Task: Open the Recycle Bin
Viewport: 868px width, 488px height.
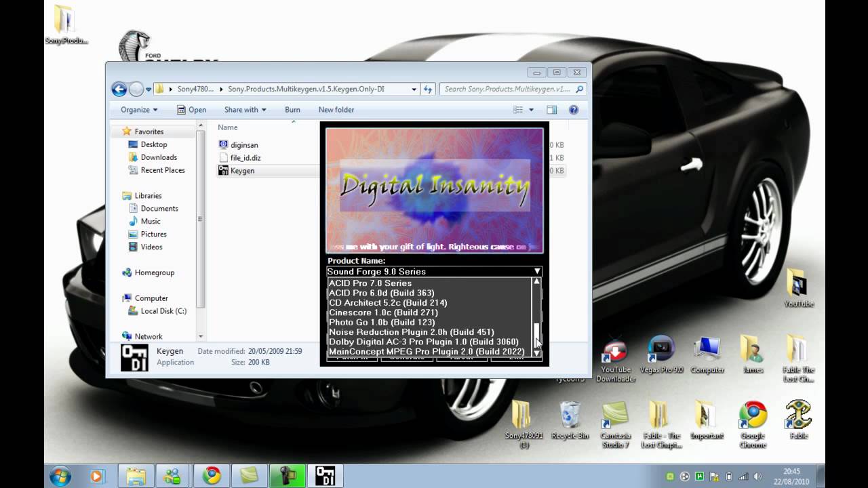Action: pyautogui.click(x=570, y=420)
